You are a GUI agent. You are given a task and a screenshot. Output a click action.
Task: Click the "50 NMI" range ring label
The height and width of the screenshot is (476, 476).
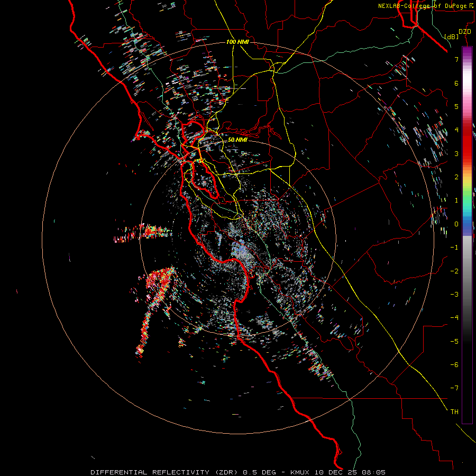237,140
